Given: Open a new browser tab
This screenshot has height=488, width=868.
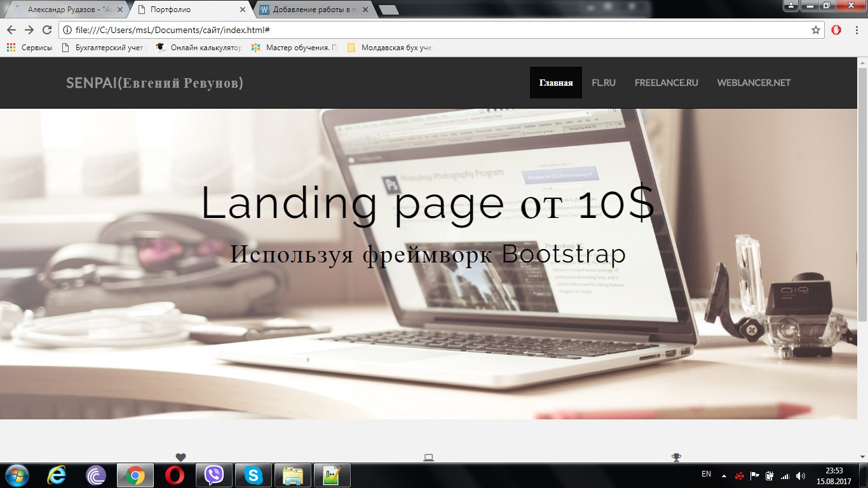Looking at the screenshot, I should click(388, 10).
